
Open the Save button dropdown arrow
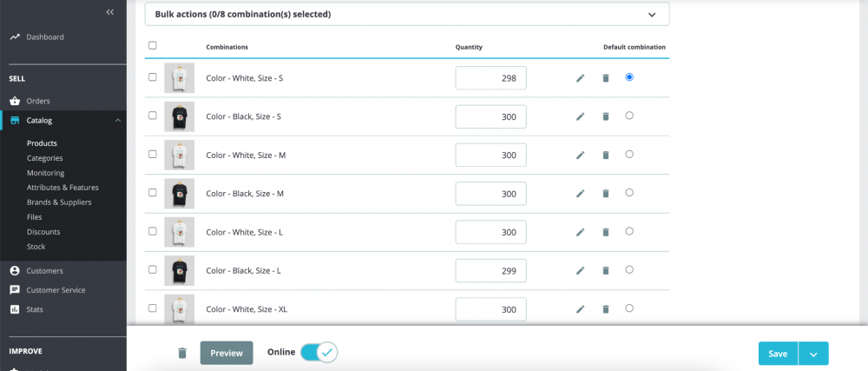pyautogui.click(x=813, y=354)
